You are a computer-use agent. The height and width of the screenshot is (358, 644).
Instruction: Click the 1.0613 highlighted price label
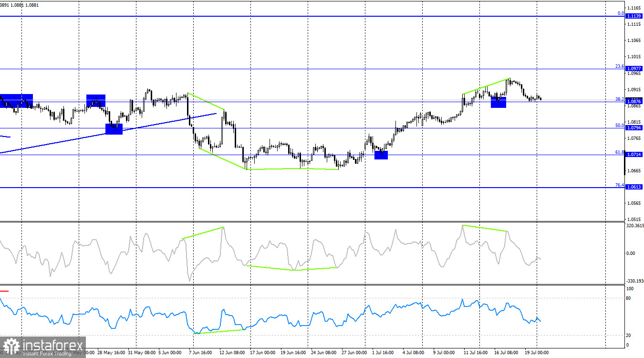tap(634, 187)
